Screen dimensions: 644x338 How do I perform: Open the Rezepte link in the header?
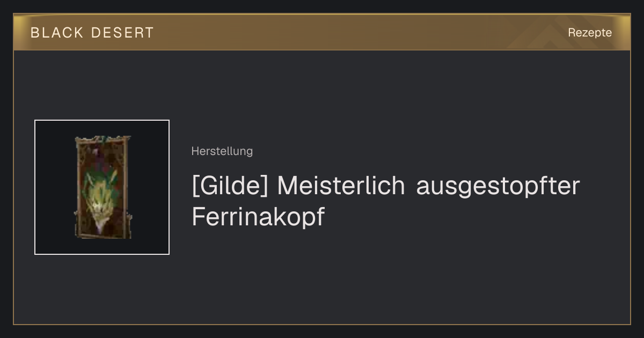[x=590, y=33]
